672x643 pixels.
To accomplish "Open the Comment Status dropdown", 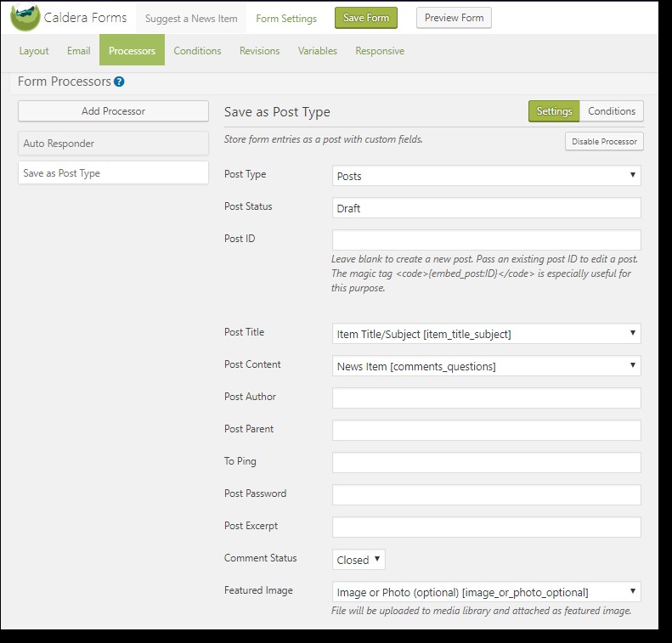I will 359,560.
